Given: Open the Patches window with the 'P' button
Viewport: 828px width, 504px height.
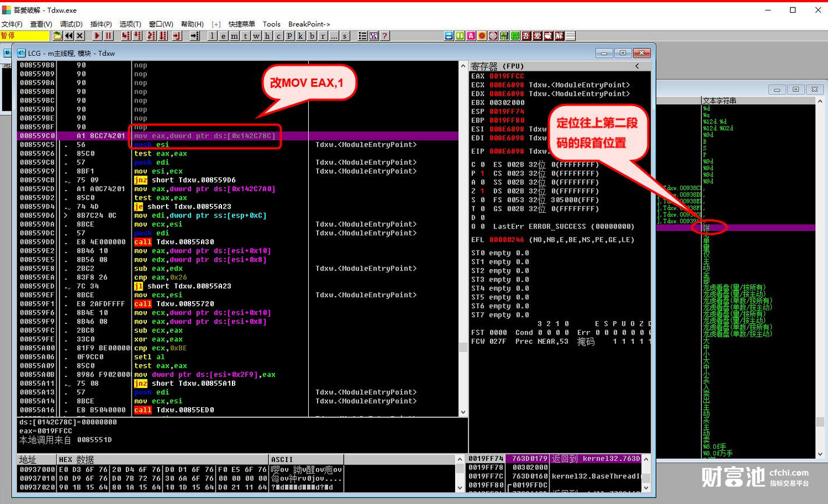Looking at the screenshot, I should (290, 36).
